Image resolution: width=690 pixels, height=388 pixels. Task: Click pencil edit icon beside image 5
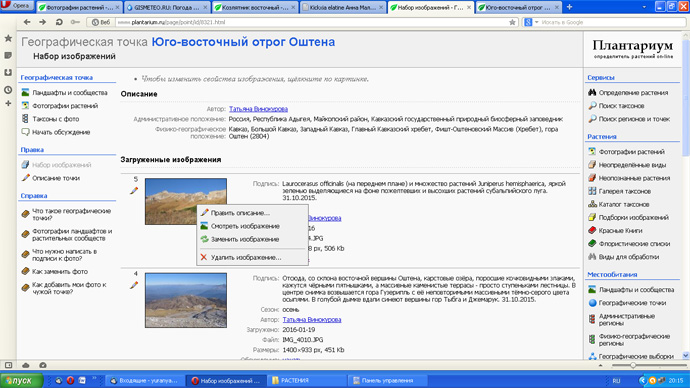(x=134, y=190)
